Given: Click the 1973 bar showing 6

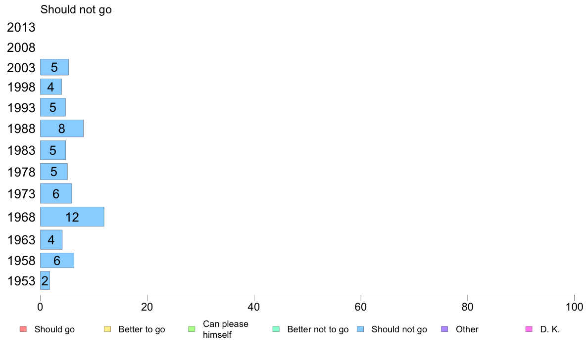Looking at the screenshot, I should pos(56,193).
